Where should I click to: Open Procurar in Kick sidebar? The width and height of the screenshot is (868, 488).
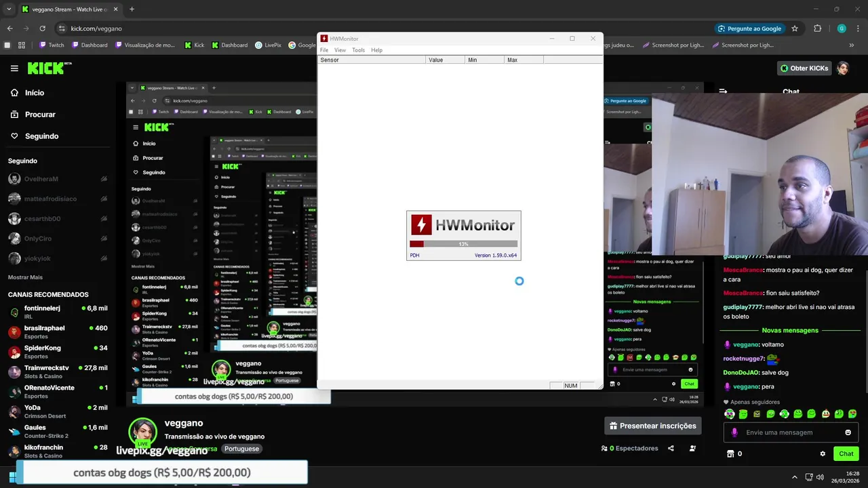coord(33,115)
